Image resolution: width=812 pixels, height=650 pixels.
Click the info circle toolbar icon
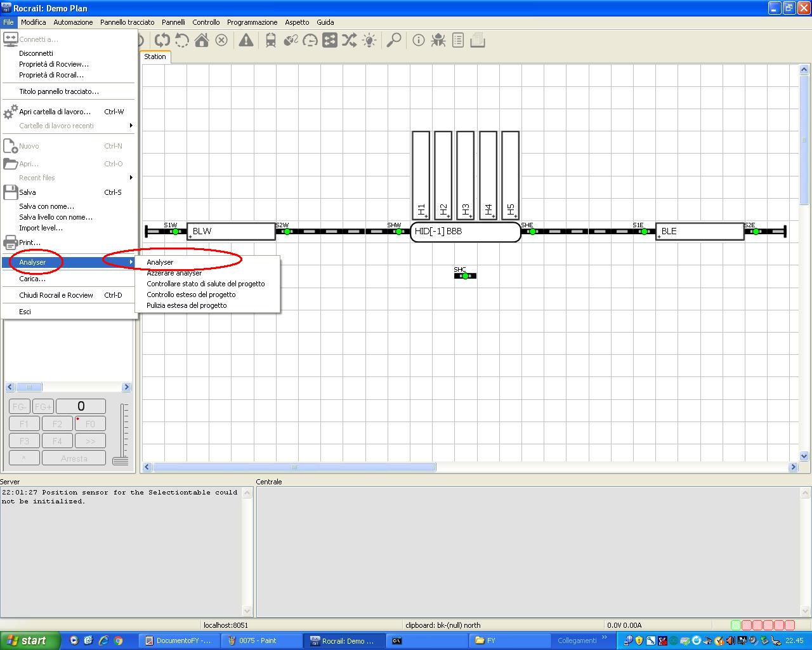(419, 41)
